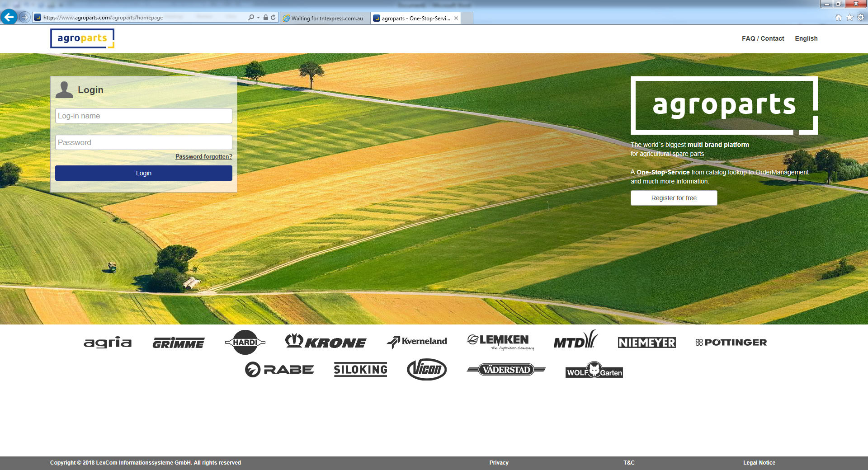Click the NIEMEYER brand logo
868x470 pixels.
647,343
